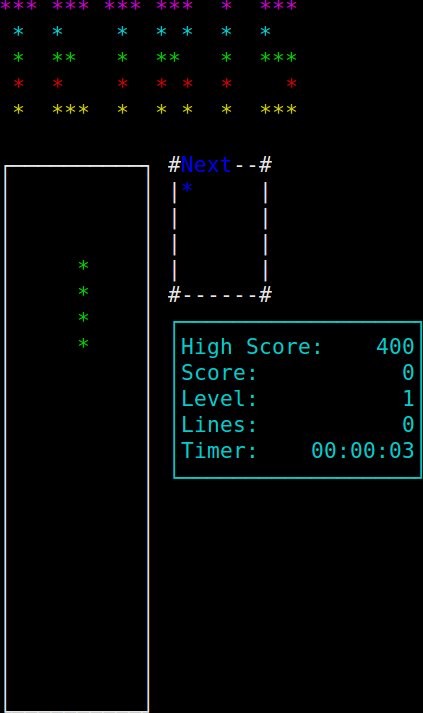The image size is (423, 713).
Task: Click the leftmost yellow asterisk in title
Action: pos(18,110)
